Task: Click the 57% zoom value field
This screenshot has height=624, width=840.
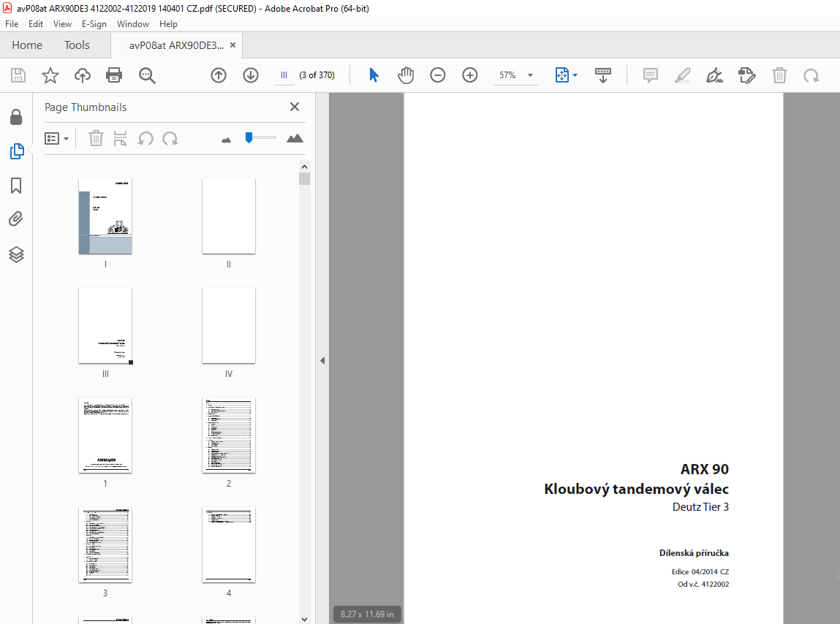Action: (x=508, y=75)
